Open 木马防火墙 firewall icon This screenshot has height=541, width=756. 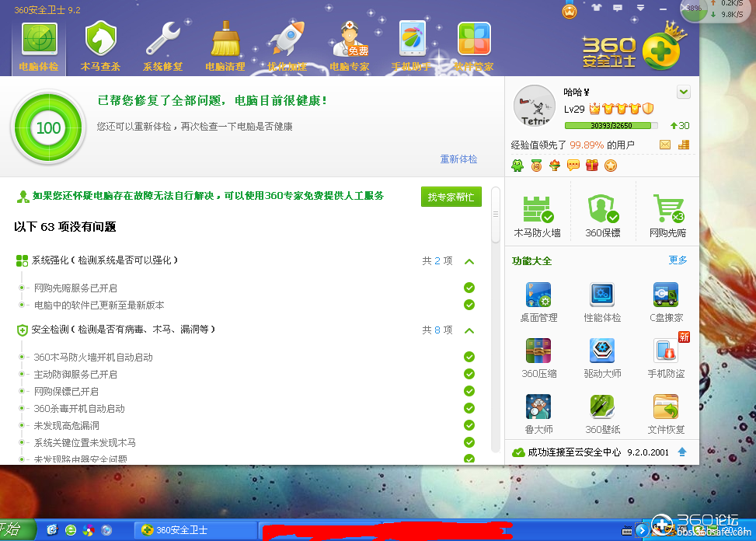538,216
